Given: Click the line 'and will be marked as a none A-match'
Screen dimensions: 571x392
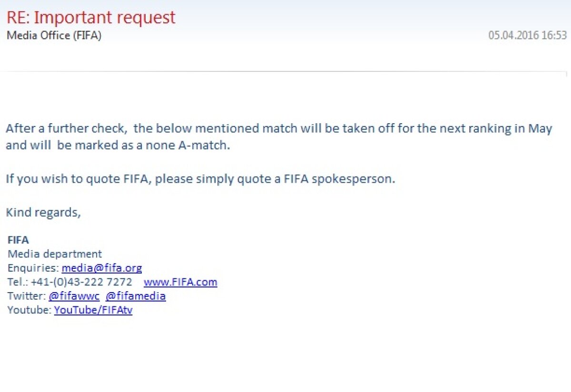Looking at the screenshot, I should 118,146.
